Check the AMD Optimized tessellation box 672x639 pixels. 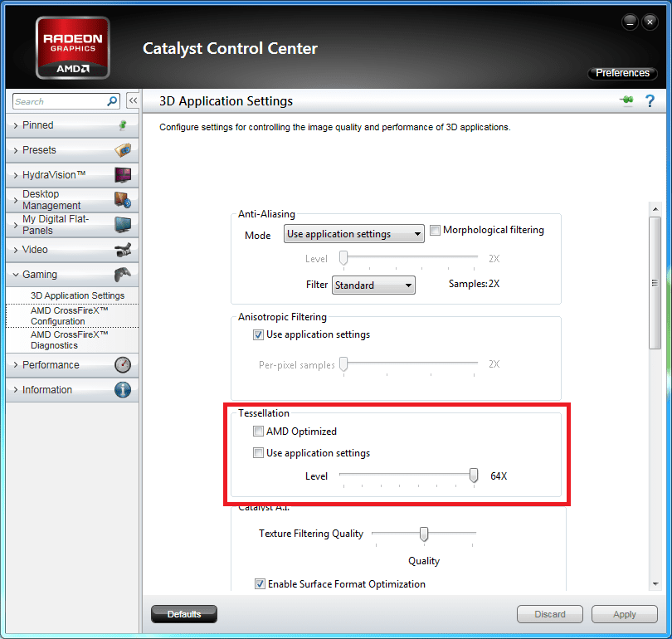point(258,432)
